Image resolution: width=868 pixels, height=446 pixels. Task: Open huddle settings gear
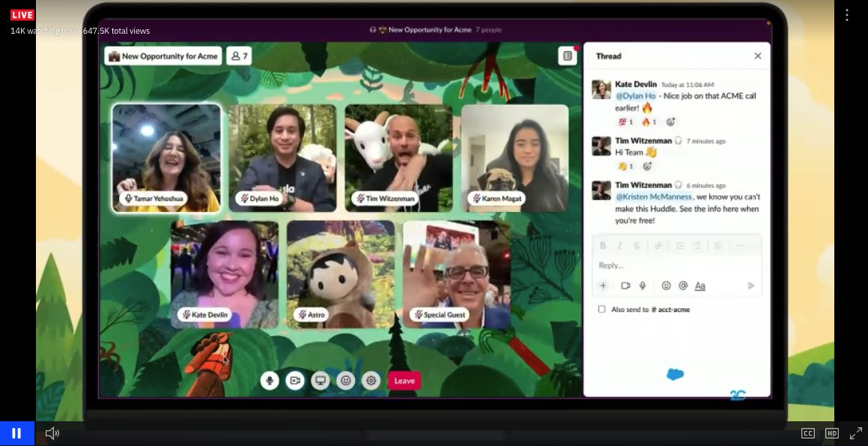click(371, 381)
